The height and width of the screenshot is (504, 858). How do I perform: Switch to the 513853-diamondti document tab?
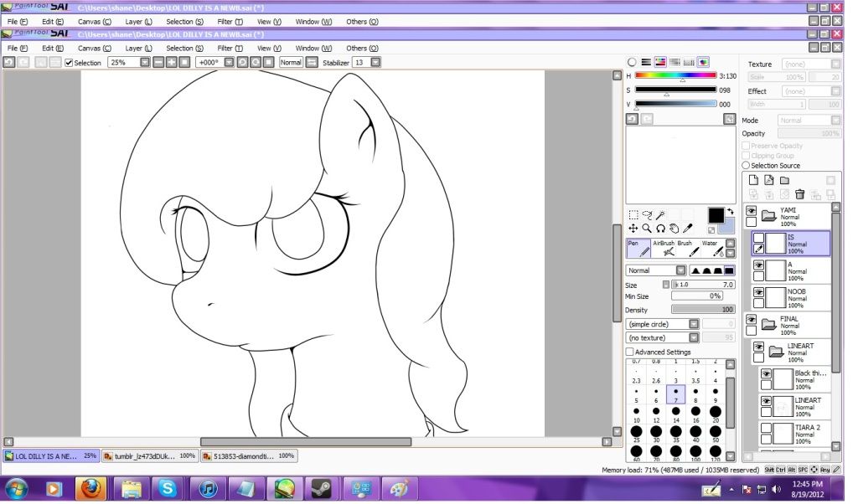point(249,456)
